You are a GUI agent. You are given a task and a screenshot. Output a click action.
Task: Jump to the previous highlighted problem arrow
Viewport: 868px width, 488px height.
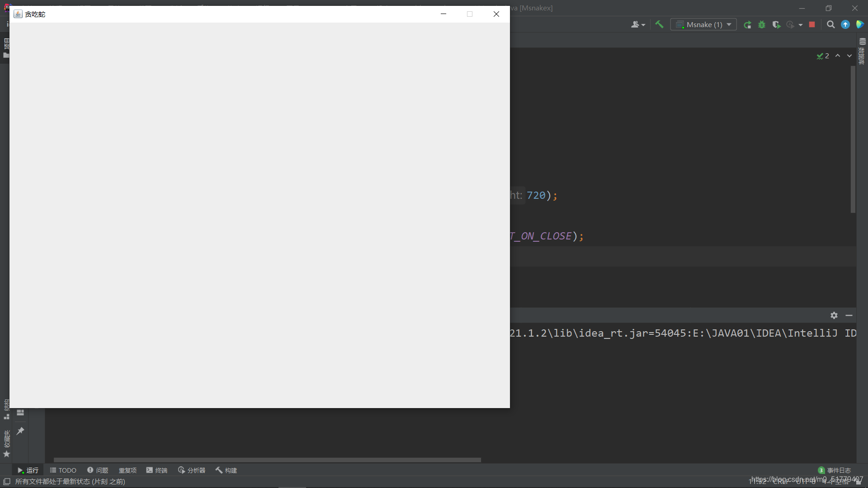pyautogui.click(x=838, y=56)
